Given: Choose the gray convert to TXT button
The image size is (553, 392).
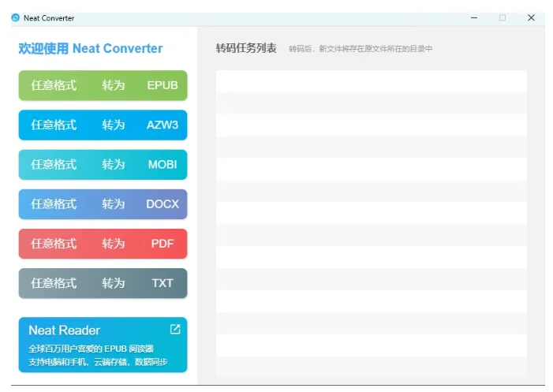Looking at the screenshot, I should (103, 283).
